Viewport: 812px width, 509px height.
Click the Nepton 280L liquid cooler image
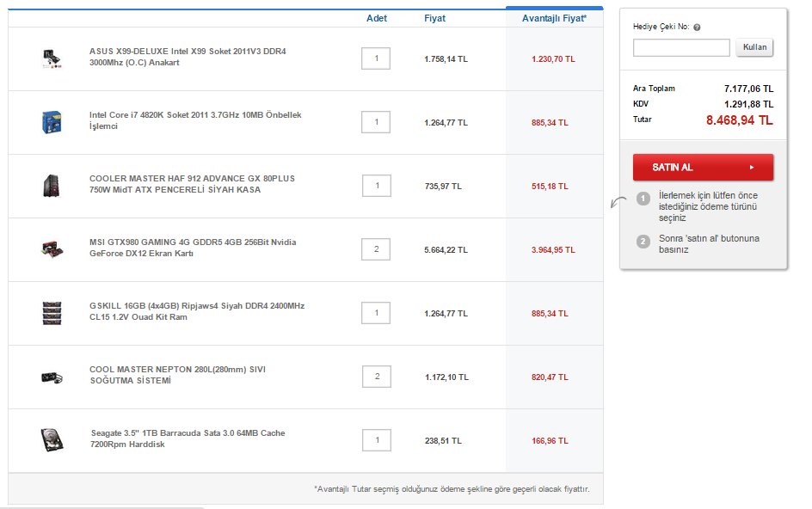52,377
